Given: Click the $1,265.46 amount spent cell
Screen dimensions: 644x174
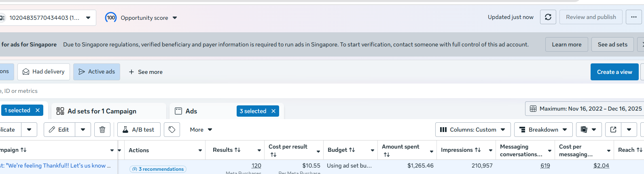Looking at the screenshot, I should tap(420, 166).
